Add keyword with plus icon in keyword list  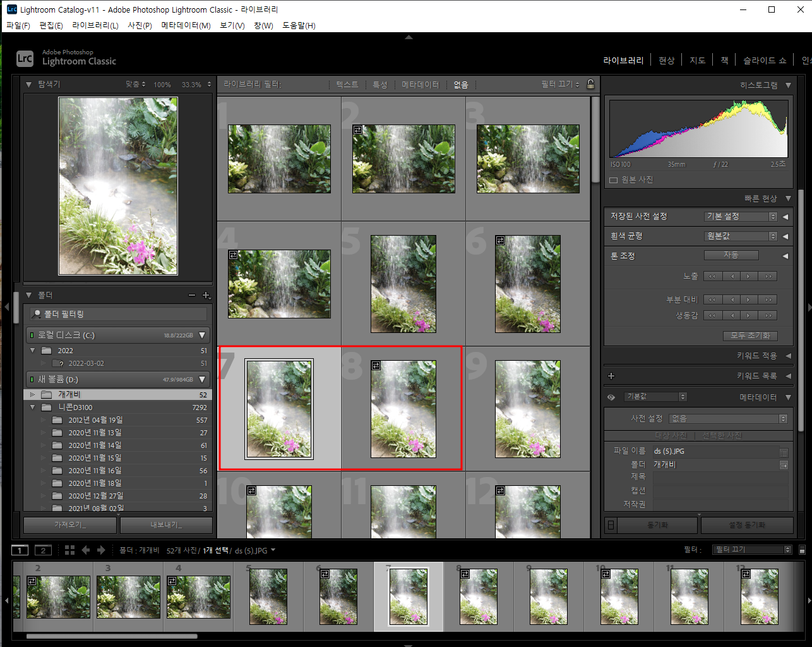point(611,376)
